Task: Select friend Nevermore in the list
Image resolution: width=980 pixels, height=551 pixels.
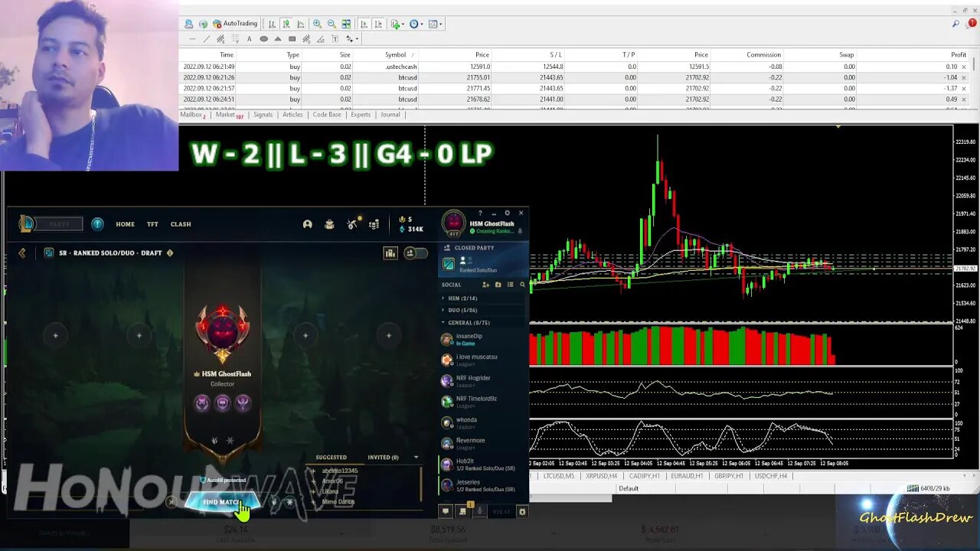Action: 482,443
